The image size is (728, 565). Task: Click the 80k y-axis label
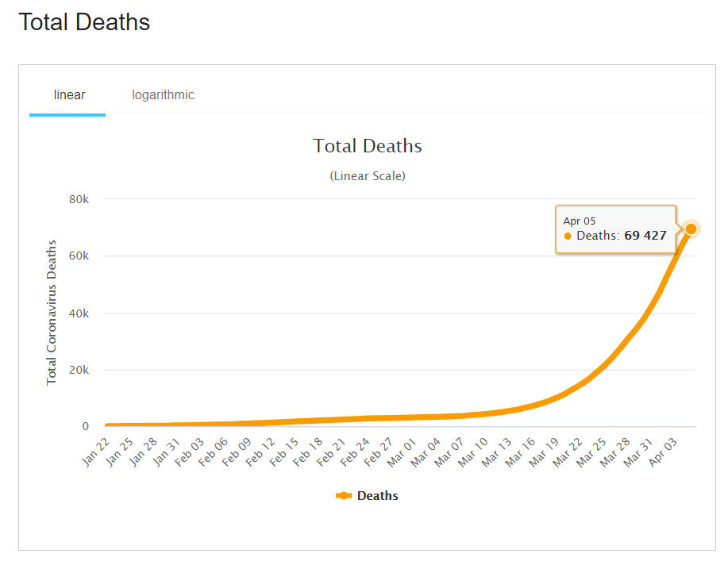[79, 199]
